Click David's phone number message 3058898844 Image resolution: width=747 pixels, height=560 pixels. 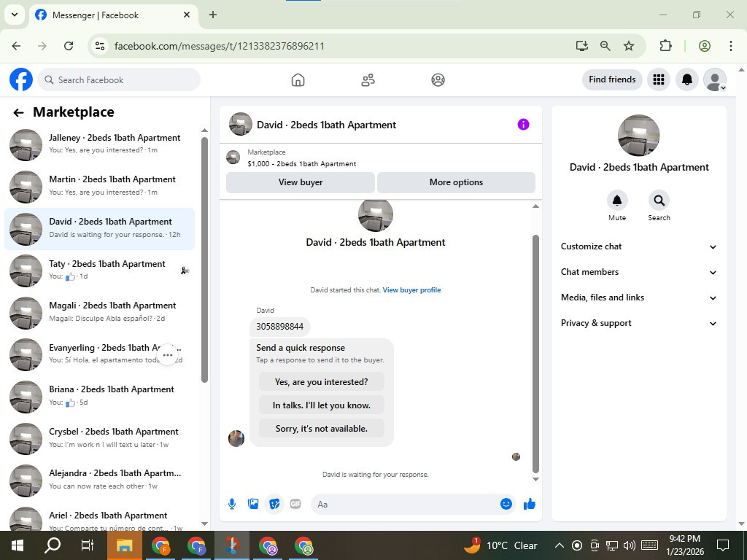click(279, 327)
